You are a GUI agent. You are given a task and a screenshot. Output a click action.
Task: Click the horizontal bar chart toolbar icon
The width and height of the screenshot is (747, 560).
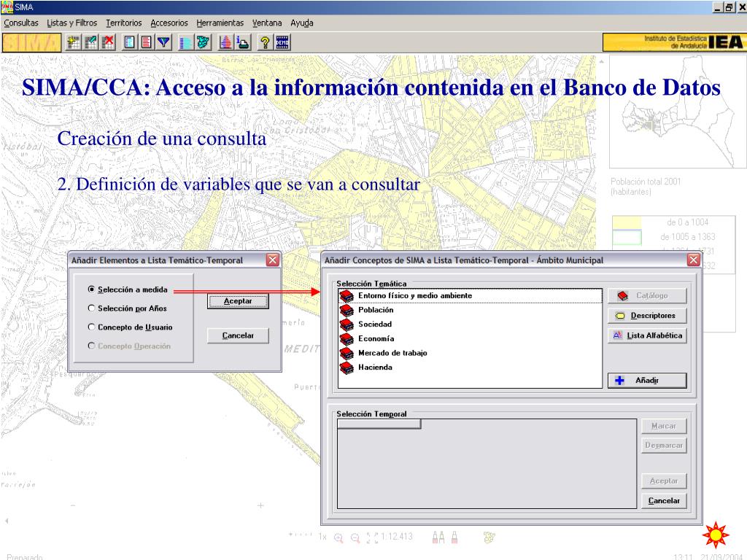185,42
